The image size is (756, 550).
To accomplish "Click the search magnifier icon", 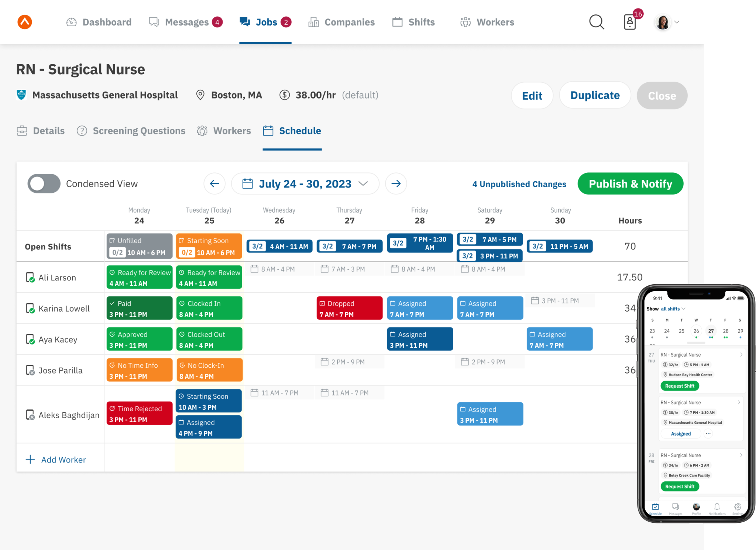I will coord(596,22).
